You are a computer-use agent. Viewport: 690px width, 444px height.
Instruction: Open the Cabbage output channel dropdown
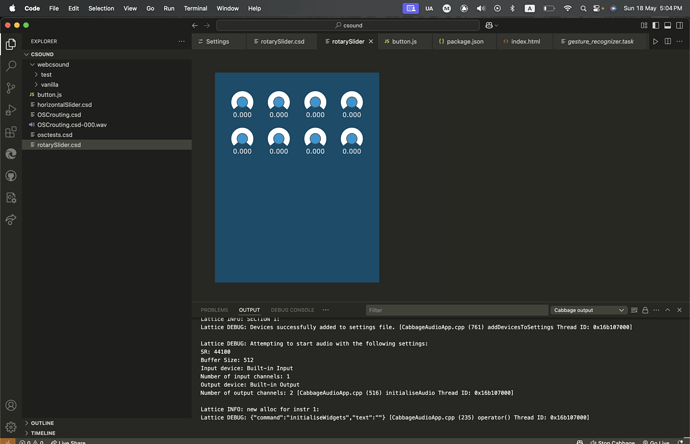[588, 310]
